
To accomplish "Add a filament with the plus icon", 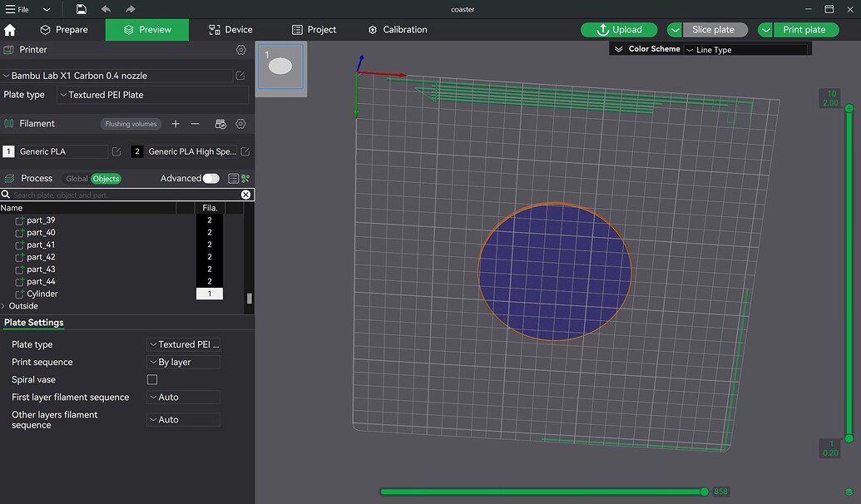I will (176, 124).
